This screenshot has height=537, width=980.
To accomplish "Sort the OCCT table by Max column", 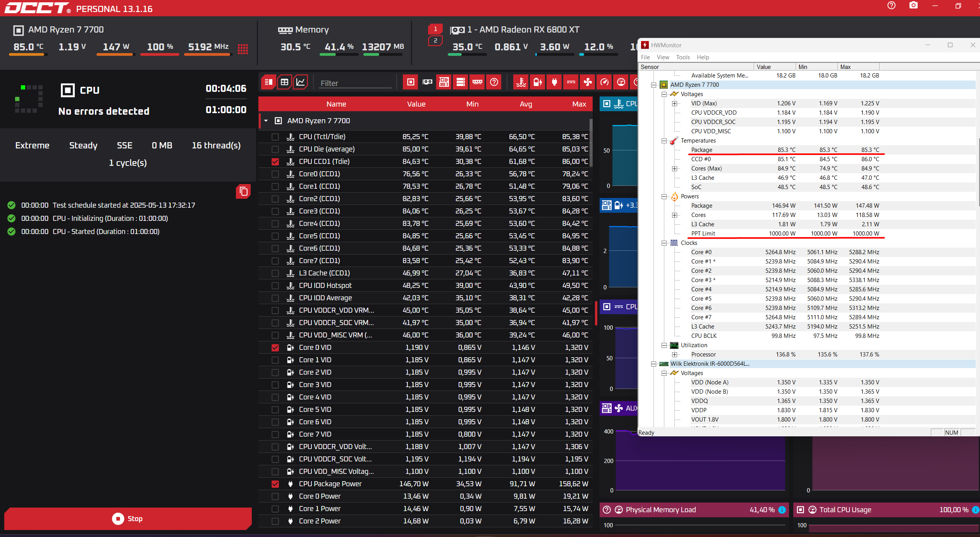I will pos(579,104).
